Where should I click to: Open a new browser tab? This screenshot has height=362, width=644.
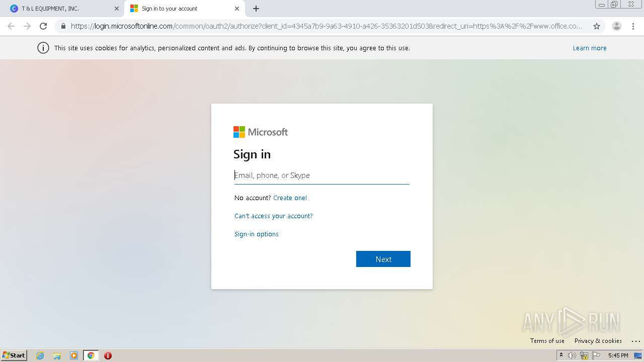(x=256, y=9)
